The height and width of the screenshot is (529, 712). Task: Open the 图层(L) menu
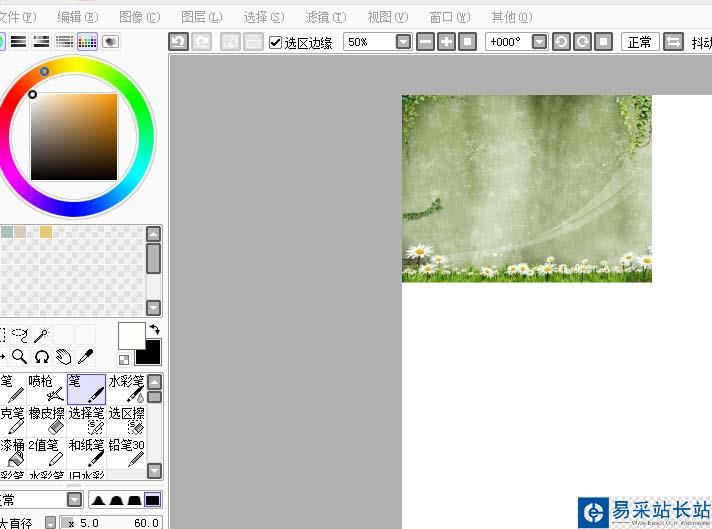202,17
